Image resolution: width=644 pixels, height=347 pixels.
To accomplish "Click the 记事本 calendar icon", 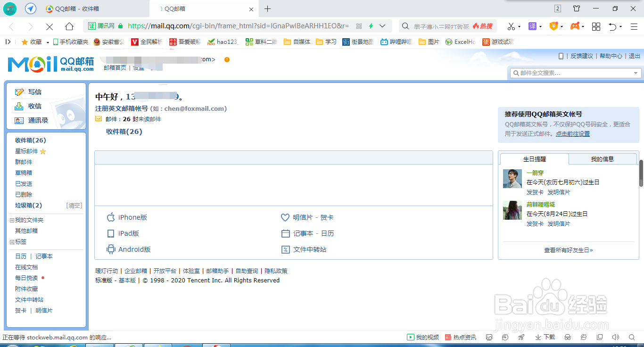I will tap(285, 233).
